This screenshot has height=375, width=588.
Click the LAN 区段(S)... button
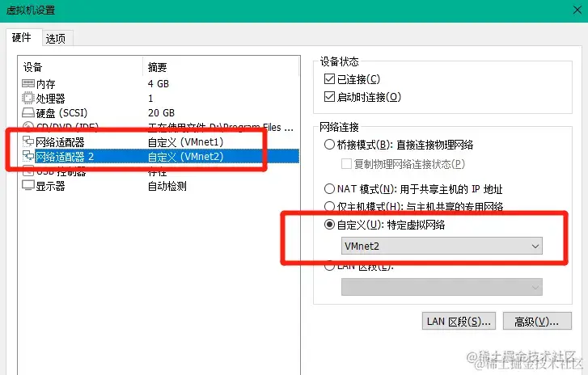459,322
